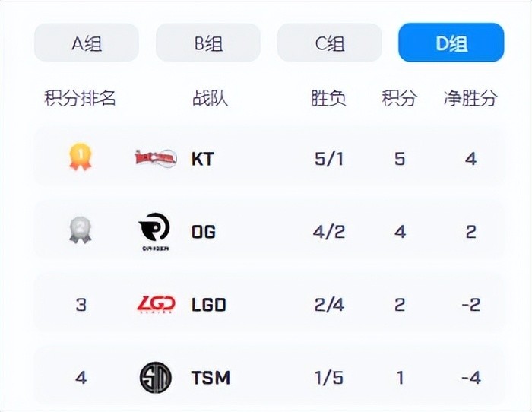Open the C组 group tab
The width and height of the screenshot is (532, 412).
(x=330, y=43)
